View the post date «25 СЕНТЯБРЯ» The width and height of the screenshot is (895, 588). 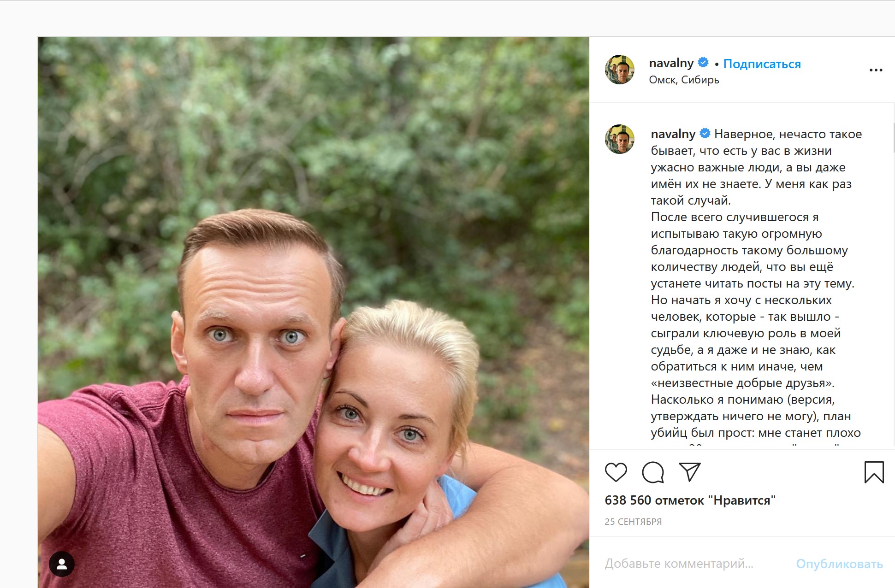633,522
